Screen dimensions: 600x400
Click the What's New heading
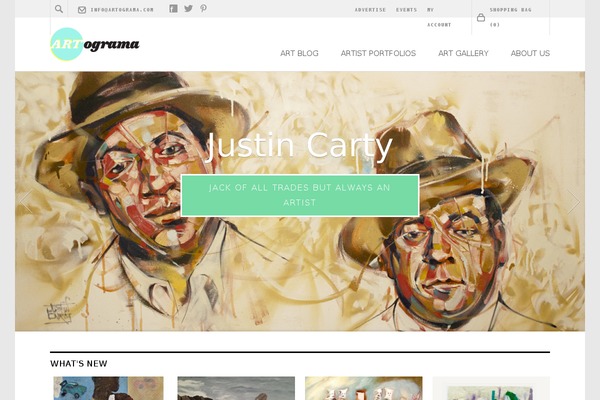[79, 364]
